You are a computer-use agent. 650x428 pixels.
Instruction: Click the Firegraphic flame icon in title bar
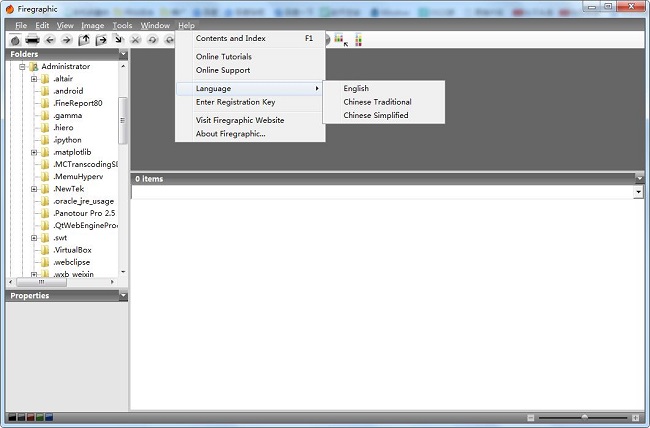(x=10, y=9)
